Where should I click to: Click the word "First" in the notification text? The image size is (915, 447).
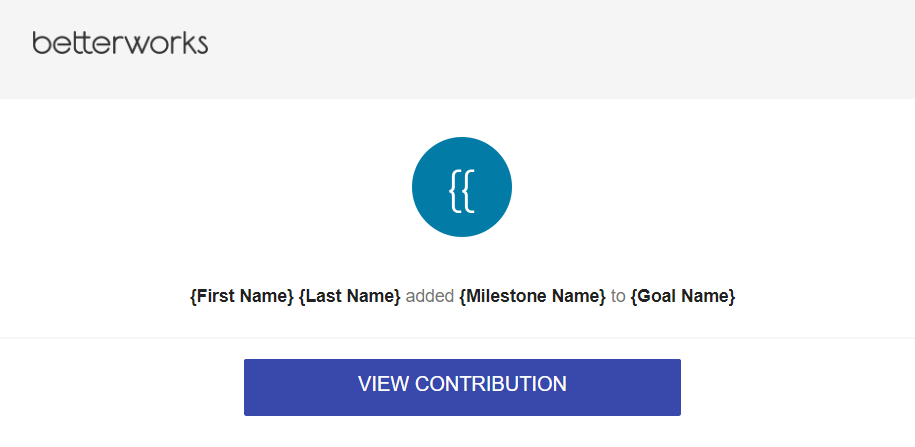click(215, 296)
